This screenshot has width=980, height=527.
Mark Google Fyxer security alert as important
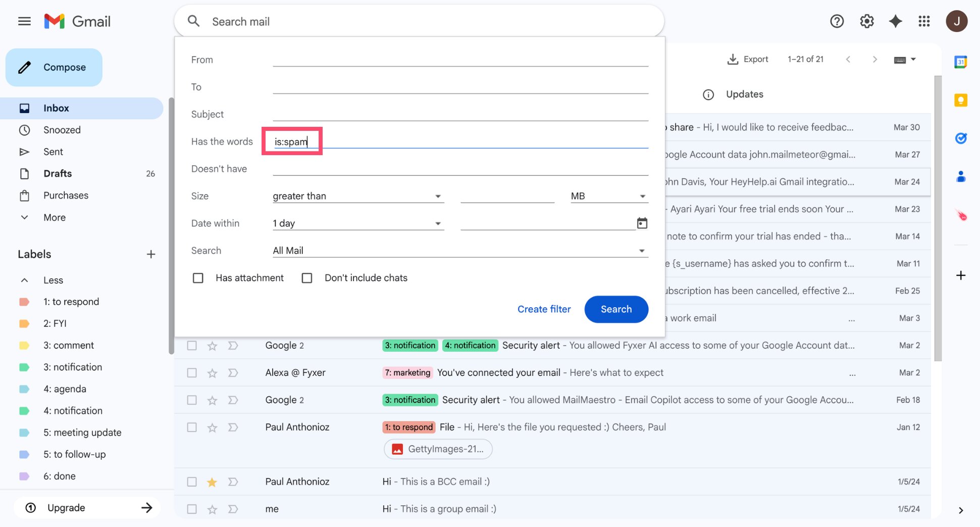233,346
